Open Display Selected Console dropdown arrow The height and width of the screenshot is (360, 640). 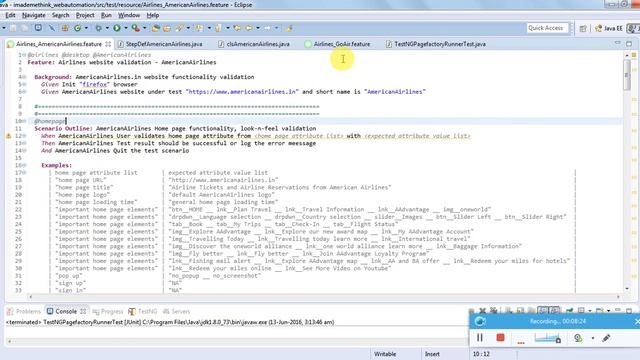coord(590,311)
